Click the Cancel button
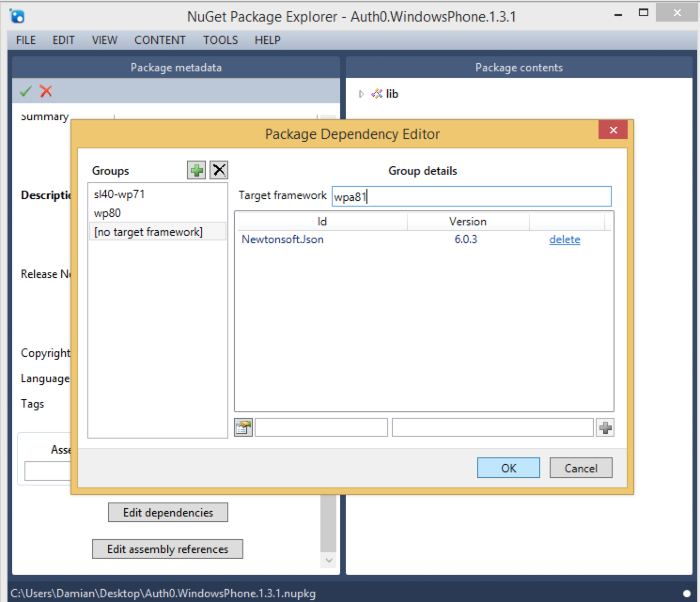This screenshot has height=602, width=700. (581, 468)
